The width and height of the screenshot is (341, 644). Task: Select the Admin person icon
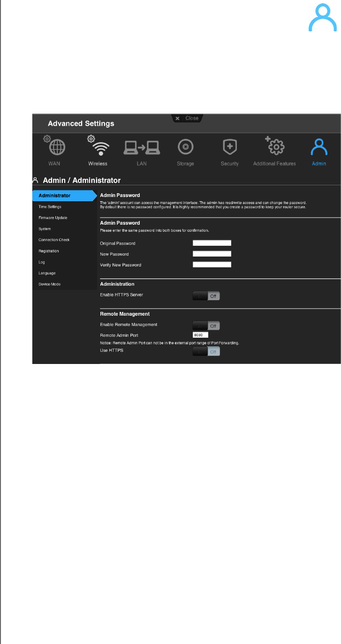click(319, 148)
